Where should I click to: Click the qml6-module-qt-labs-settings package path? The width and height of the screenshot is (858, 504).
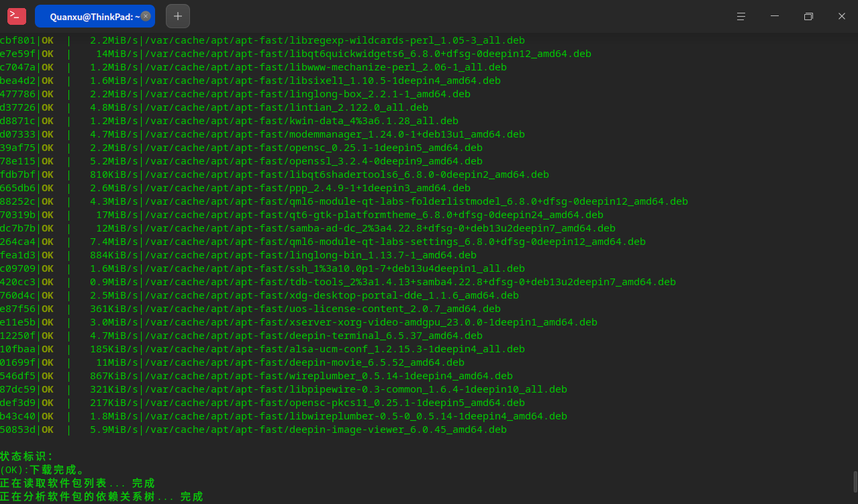click(x=395, y=242)
